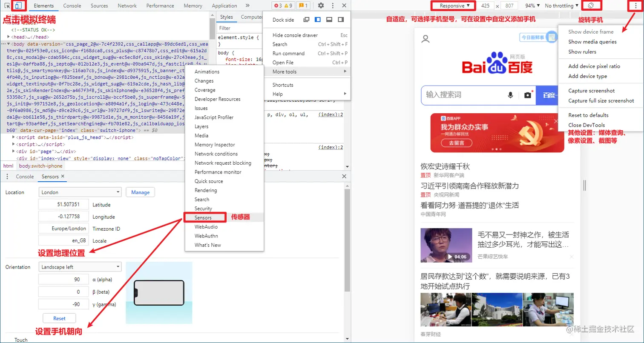The width and height of the screenshot is (644, 343).
Task: Undock DevTools into separate window
Action: [x=306, y=20]
